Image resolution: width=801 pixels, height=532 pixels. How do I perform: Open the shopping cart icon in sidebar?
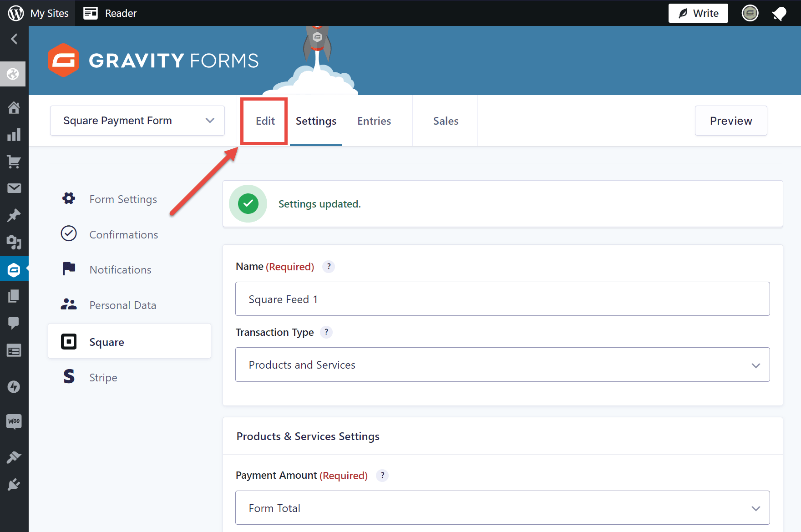[14, 162]
